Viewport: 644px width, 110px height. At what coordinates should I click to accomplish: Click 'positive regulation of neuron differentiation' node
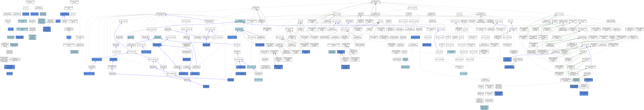241,73
